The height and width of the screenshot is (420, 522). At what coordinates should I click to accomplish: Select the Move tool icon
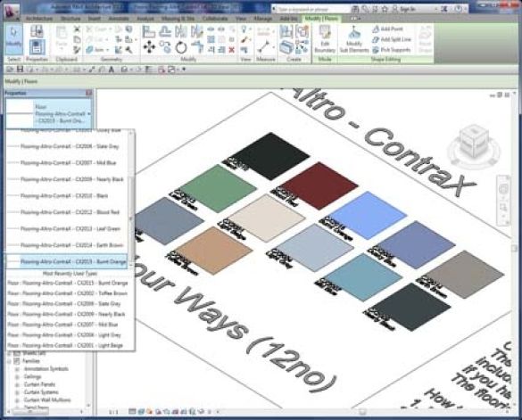click(149, 47)
